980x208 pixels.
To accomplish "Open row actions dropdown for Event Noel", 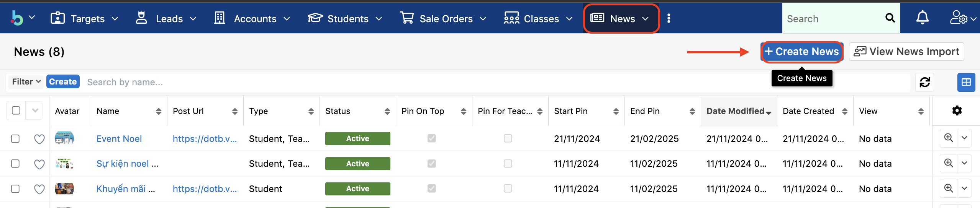I will point(964,138).
